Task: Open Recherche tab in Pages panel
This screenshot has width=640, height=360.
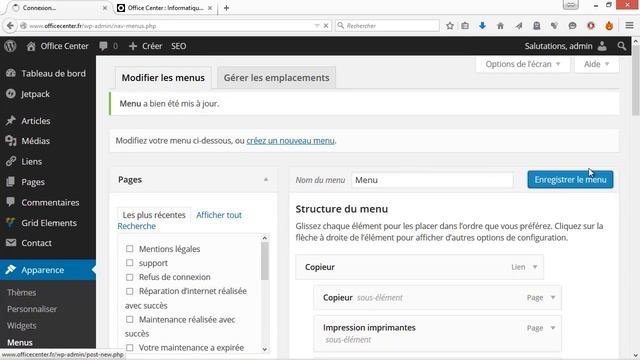Action: (136, 226)
